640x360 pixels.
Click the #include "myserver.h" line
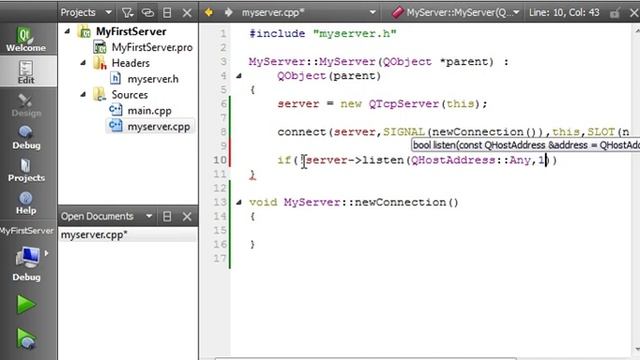(x=322, y=33)
